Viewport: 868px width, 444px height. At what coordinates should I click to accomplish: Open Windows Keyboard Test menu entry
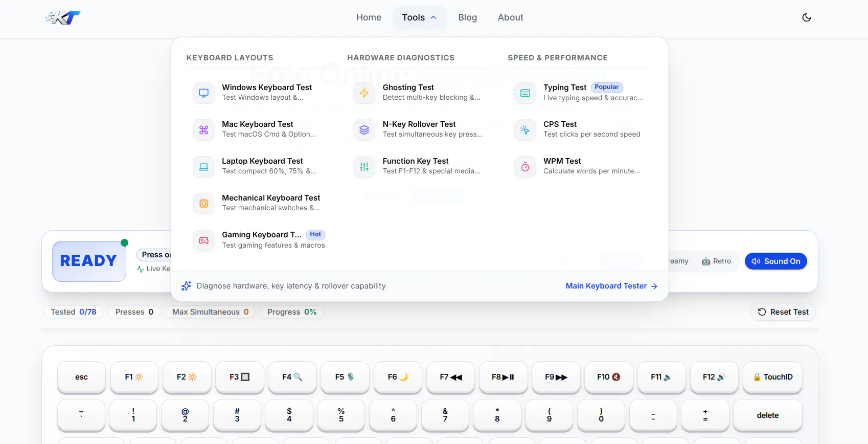coord(259,93)
